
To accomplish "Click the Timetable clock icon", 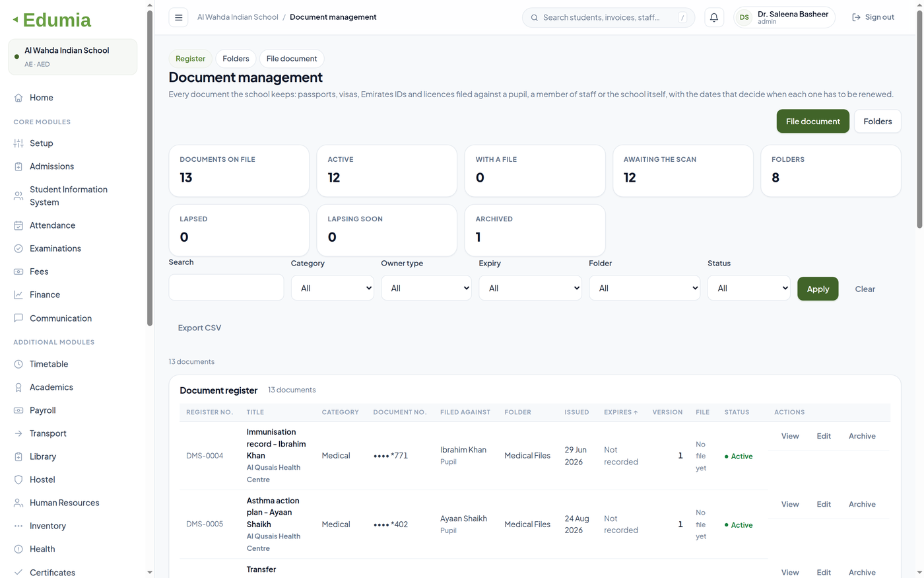I will tap(18, 364).
